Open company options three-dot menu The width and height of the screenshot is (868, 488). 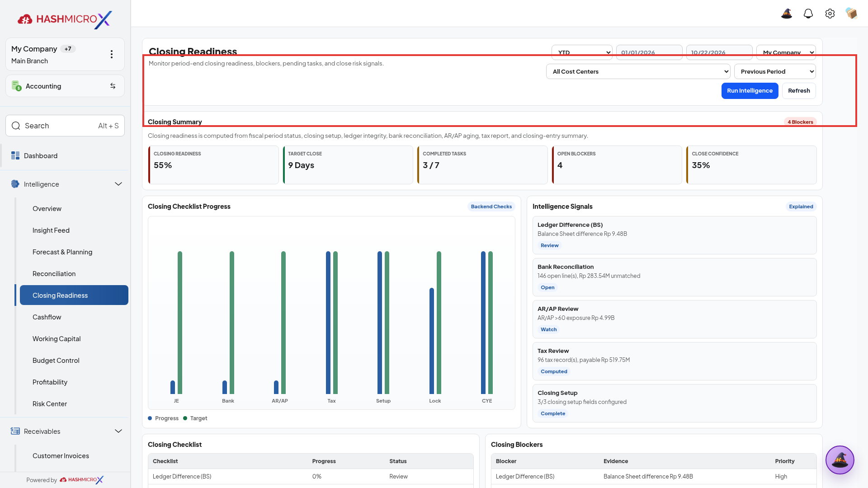coord(112,54)
